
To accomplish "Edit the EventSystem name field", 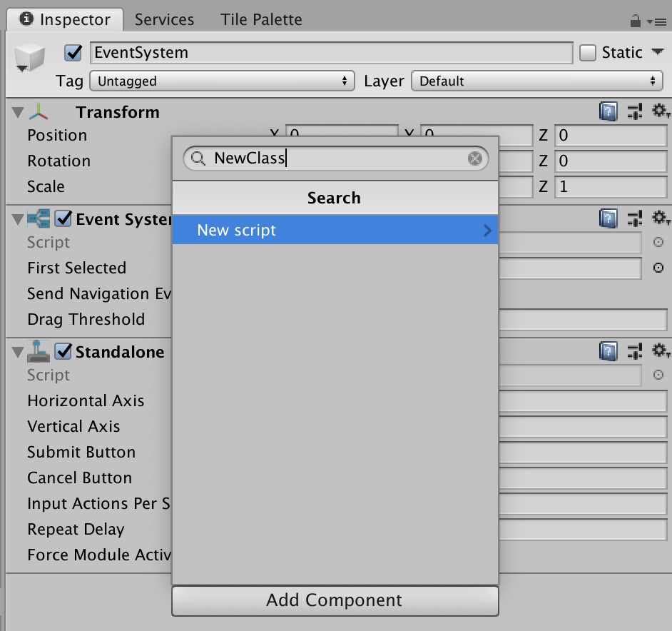I will [331, 53].
